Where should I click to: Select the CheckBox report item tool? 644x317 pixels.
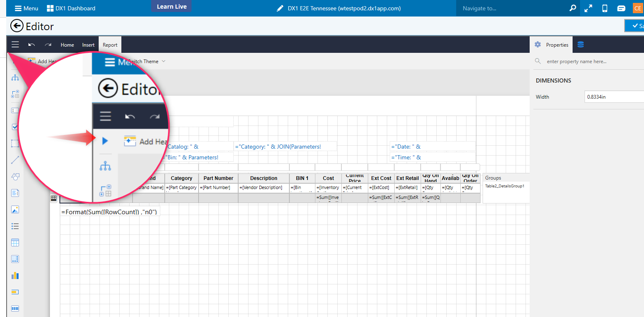click(x=15, y=127)
